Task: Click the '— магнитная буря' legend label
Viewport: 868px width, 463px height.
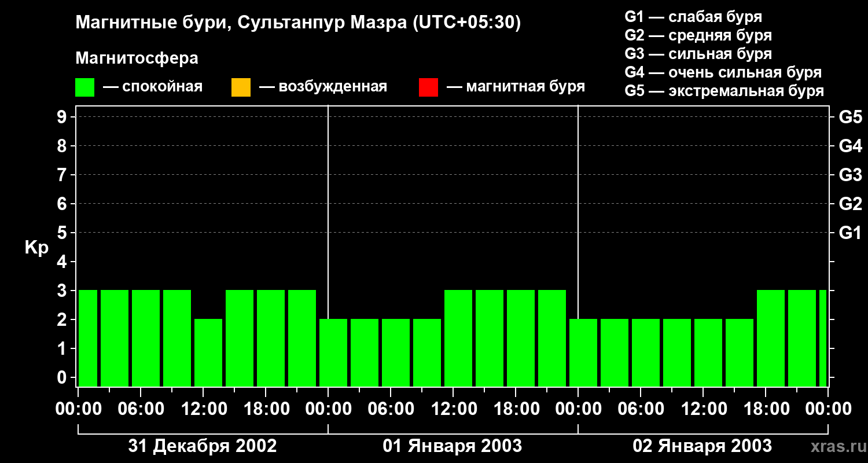Action: pos(516,87)
